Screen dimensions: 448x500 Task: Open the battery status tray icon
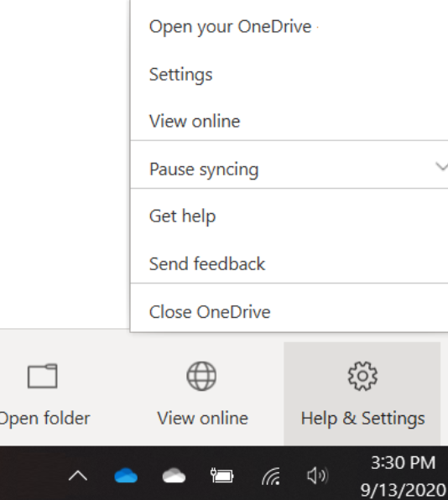(222, 476)
